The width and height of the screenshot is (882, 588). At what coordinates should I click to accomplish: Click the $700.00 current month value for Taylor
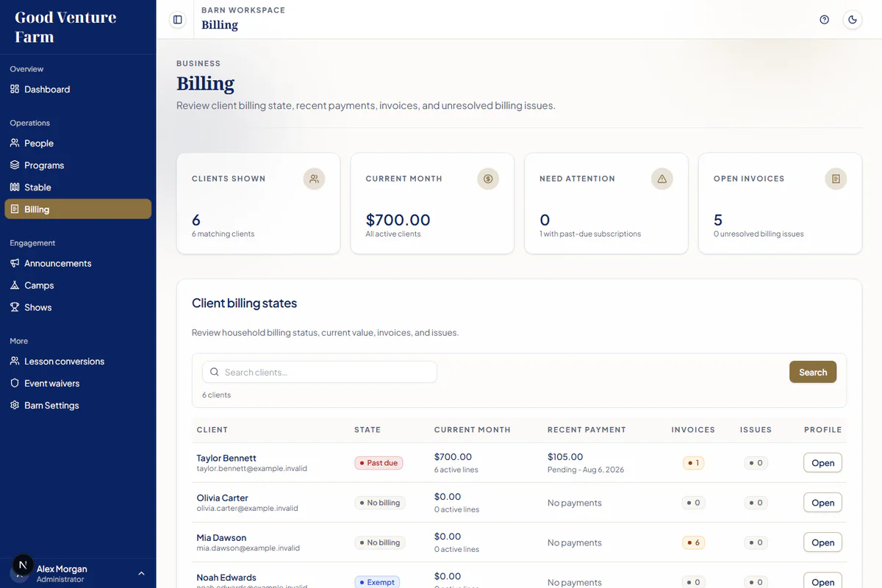pos(453,457)
